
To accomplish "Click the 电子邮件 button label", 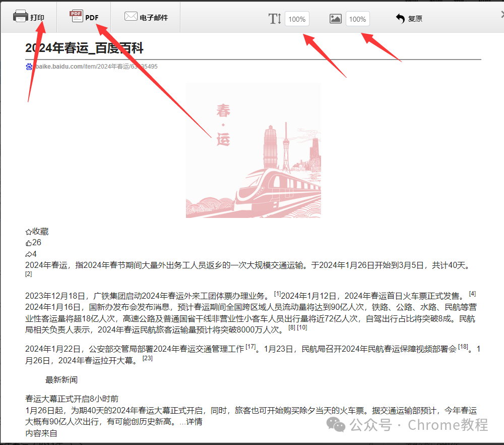I will [x=154, y=18].
